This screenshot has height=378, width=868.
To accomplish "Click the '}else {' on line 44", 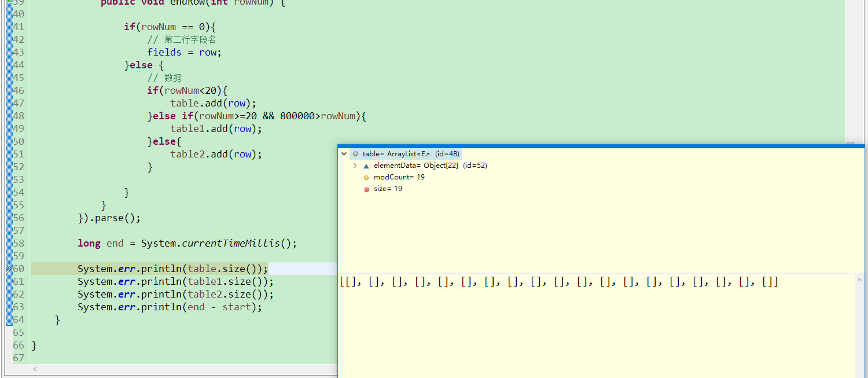I will click(x=144, y=65).
